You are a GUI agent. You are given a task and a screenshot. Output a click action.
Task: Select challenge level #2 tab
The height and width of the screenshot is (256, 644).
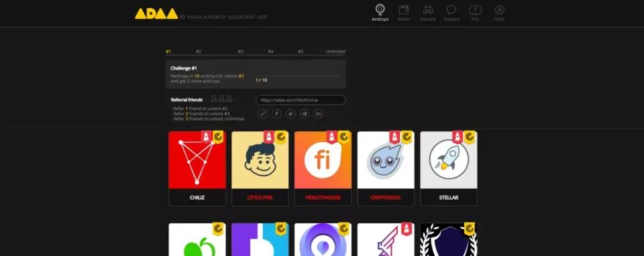tap(199, 52)
